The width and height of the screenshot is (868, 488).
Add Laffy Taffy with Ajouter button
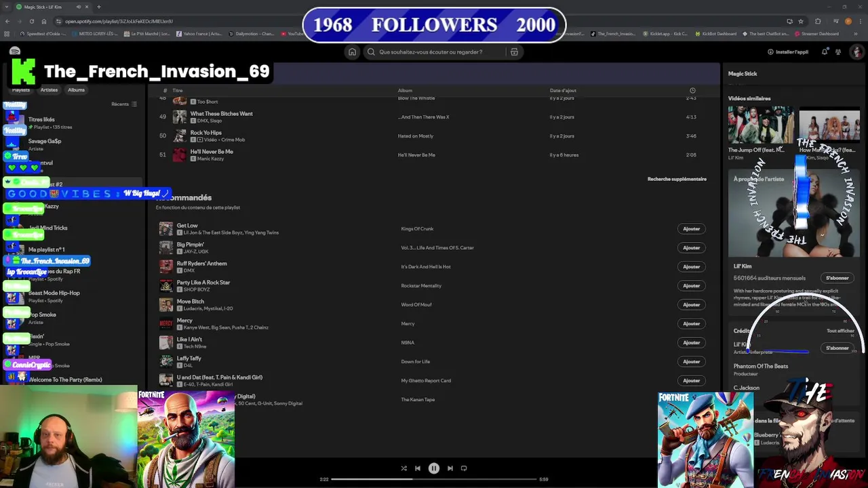691,361
